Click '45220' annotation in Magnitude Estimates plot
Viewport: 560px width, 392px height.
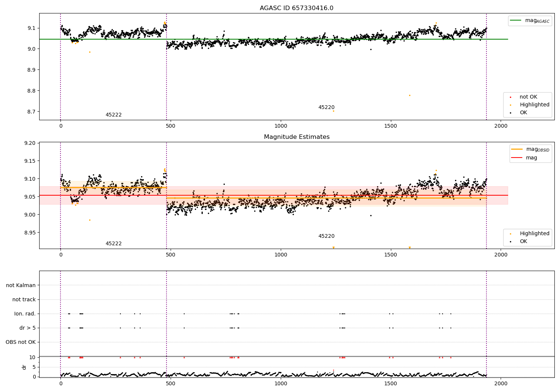(x=326, y=236)
